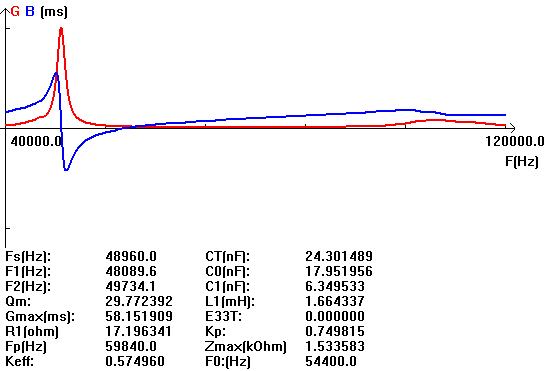Select the 120000.0 frequency axis label

[x=514, y=142]
